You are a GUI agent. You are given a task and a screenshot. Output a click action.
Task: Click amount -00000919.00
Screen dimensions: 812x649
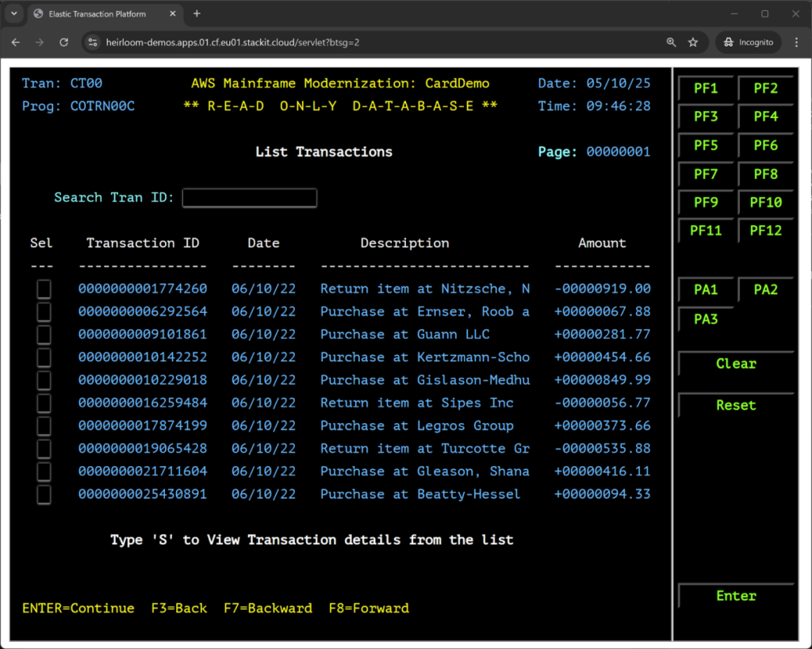tap(603, 288)
